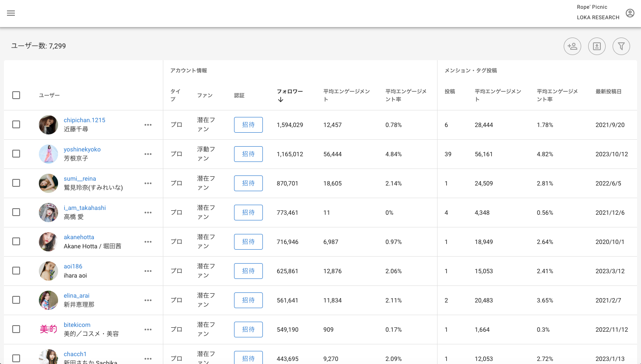Open the user account profile icon

[x=630, y=13]
